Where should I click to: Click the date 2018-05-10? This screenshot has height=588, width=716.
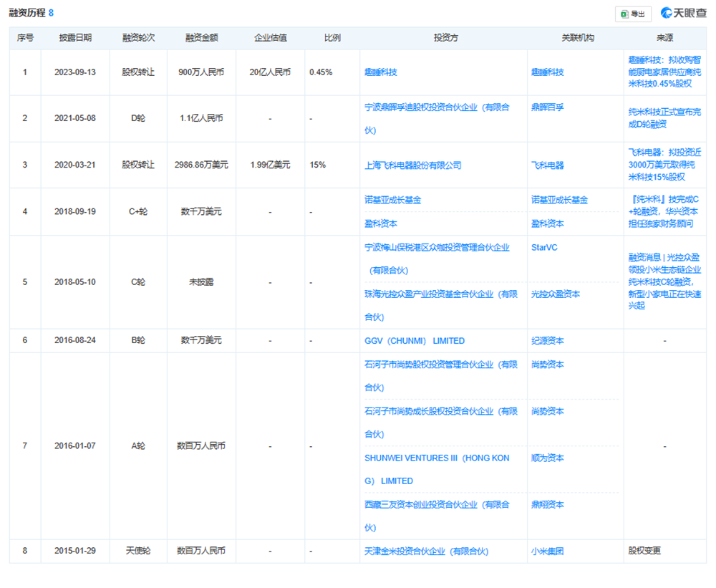tap(75, 282)
